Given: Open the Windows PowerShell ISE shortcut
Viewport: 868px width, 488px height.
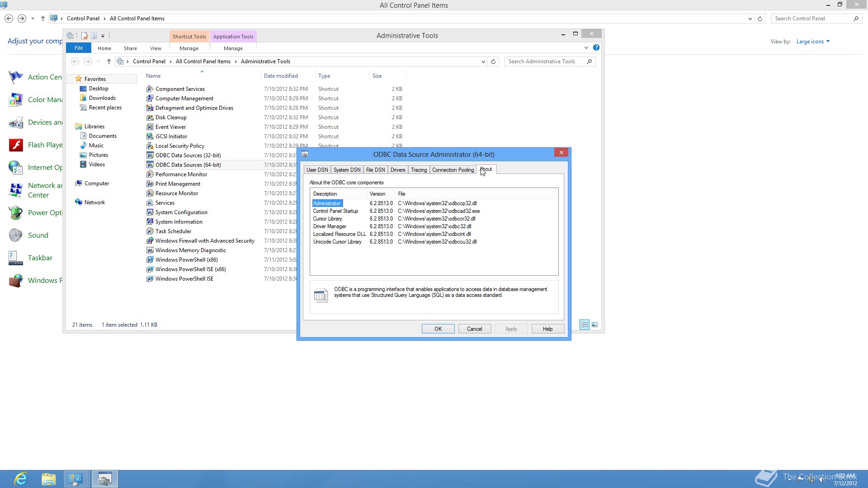Looking at the screenshot, I should pyautogui.click(x=184, y=279).
